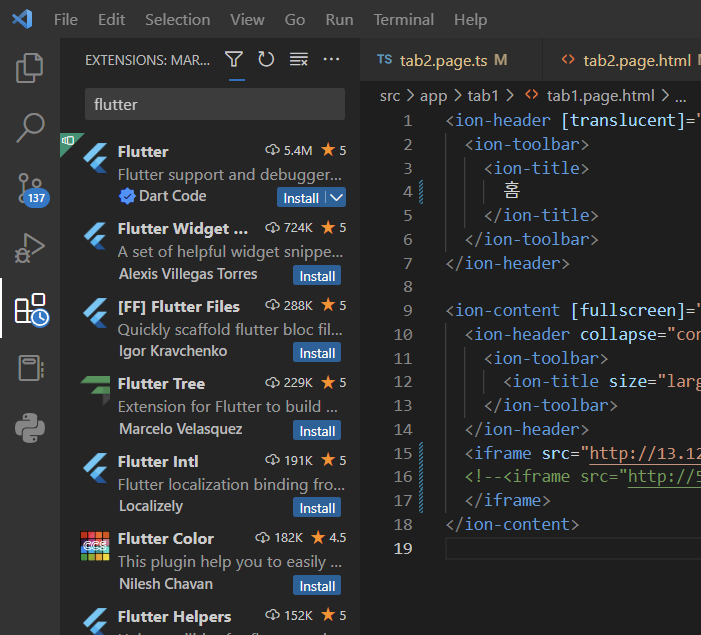Open the Python view in activity bar
The height and width of the screenshot is (635, 701).
point(30,428)
